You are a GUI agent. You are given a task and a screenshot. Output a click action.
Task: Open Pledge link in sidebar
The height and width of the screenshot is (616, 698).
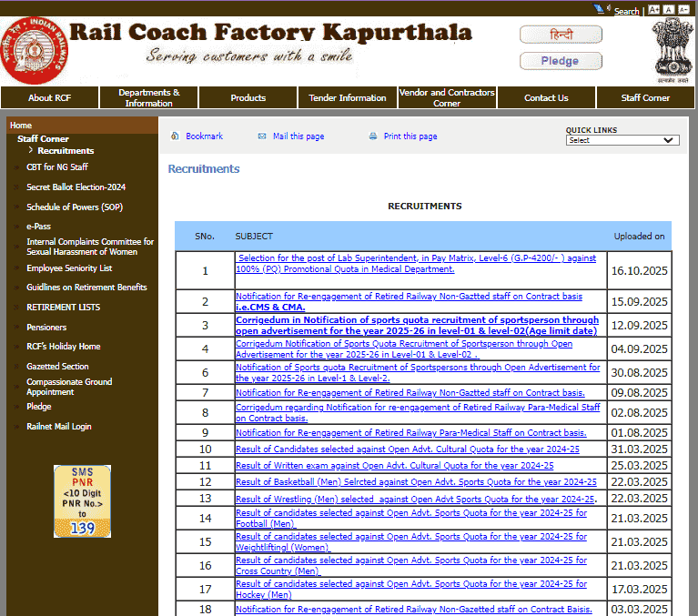(x=39, y=407)
